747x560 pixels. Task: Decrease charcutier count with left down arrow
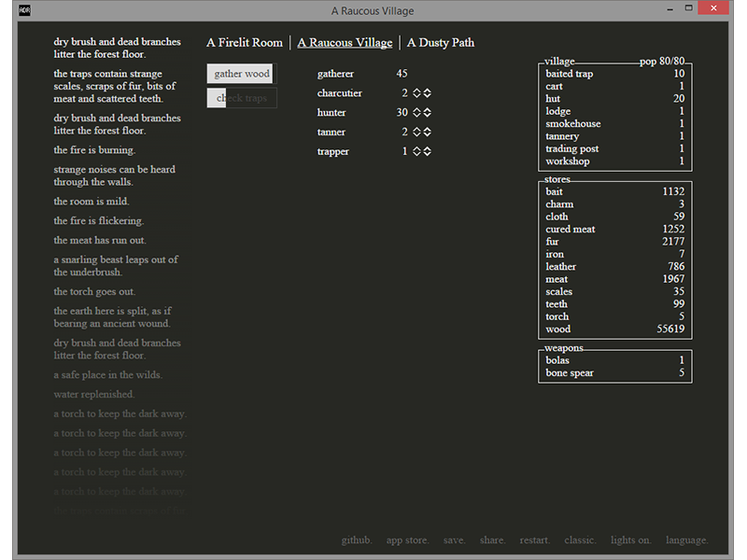(416, 97)
